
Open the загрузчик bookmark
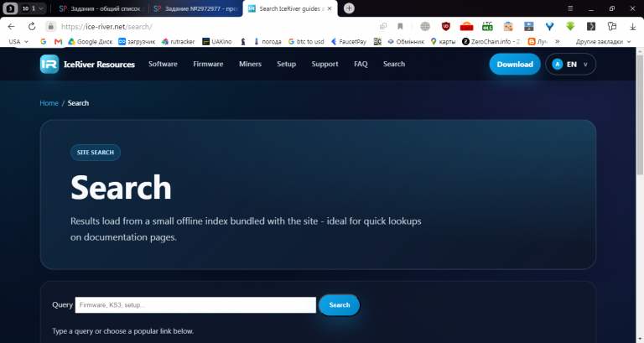click(x=137, y=41)
